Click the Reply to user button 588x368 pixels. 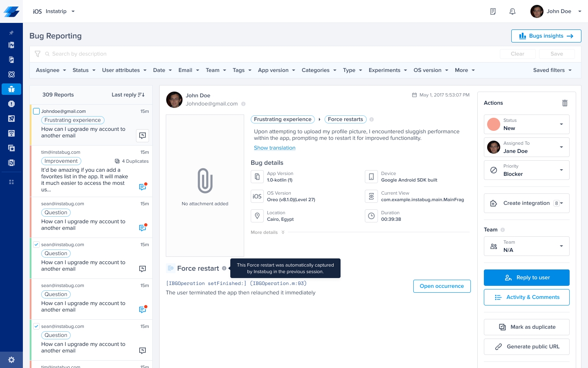click(526, 278)
